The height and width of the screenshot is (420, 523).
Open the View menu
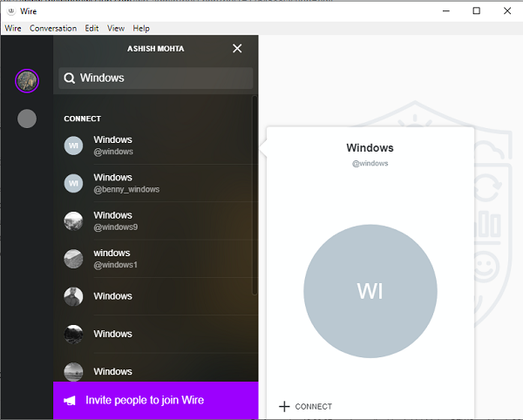116,29
